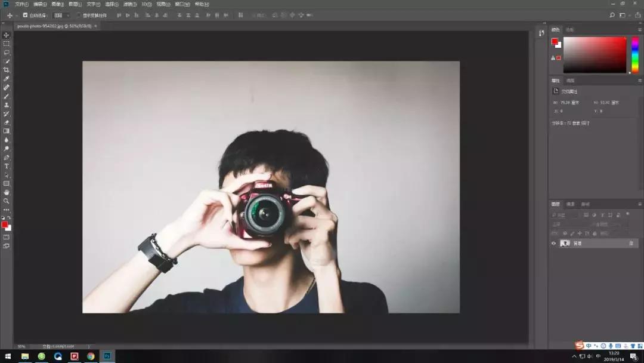Reset default foreground and background colors
644x363 pixels.
[x=3, y=217]
